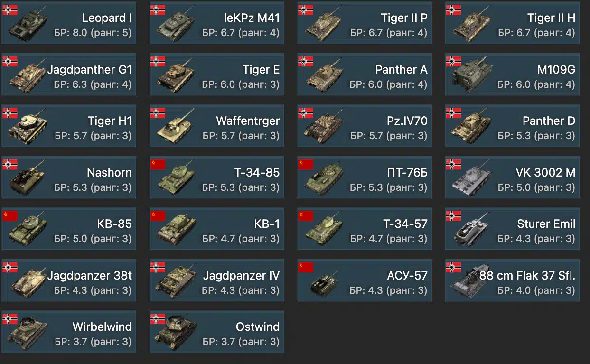Screen dimensions: 590x364
Task: Select the VK 3002 M tank icon
Action: pos(472,179)
